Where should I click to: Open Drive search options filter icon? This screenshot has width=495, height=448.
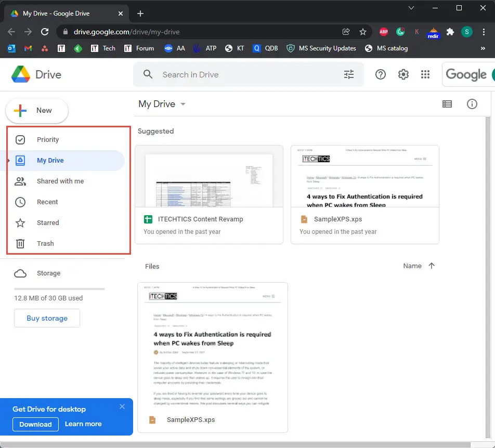pos(349,75)
